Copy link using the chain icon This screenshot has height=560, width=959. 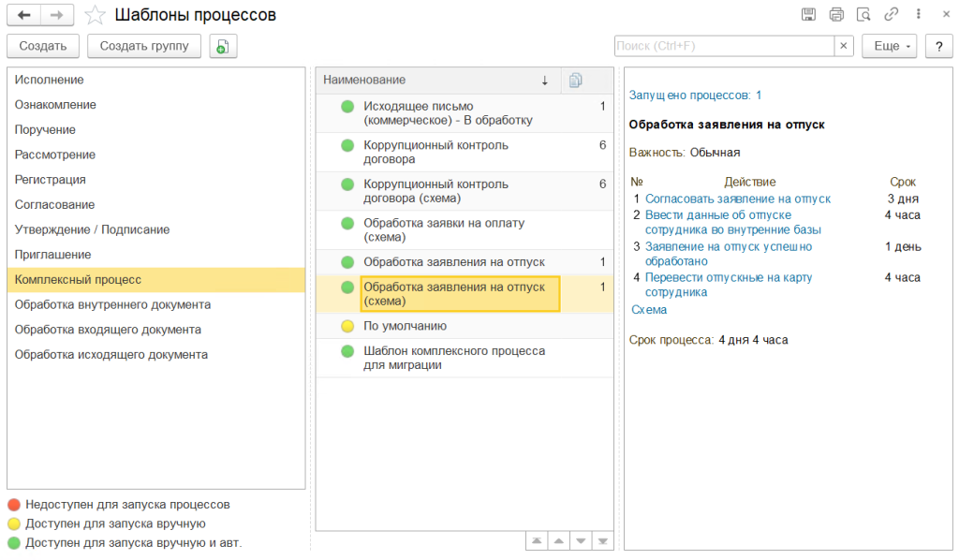[x=892, y=15]
